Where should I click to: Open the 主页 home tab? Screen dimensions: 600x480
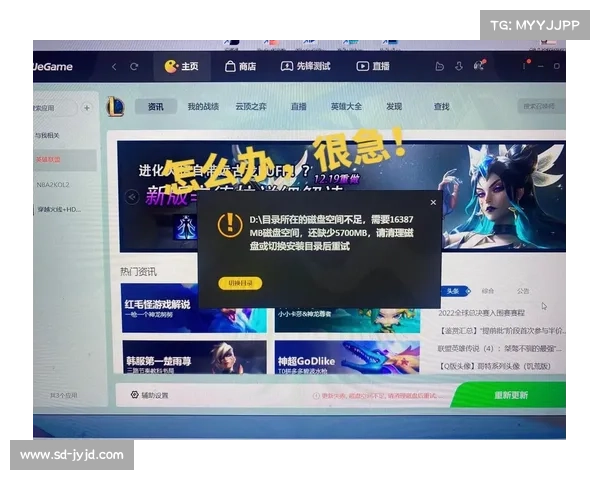[182, 66]
